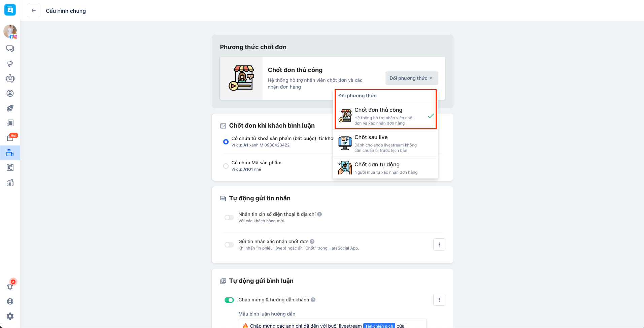This screenshot has height=328, width=644.
Task: Open more options for Chào mừng & hướng dẫn khách
Action: click(x=439, y=300)
